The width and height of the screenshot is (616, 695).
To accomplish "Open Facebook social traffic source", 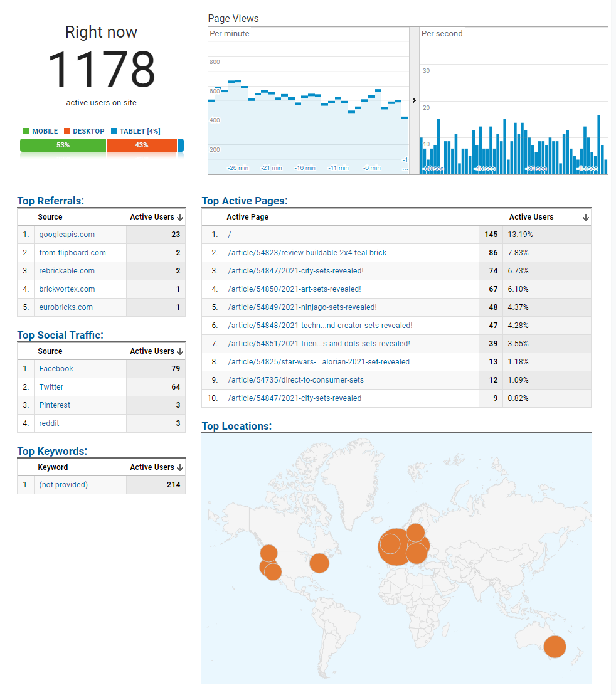I will tap(56, 369).
